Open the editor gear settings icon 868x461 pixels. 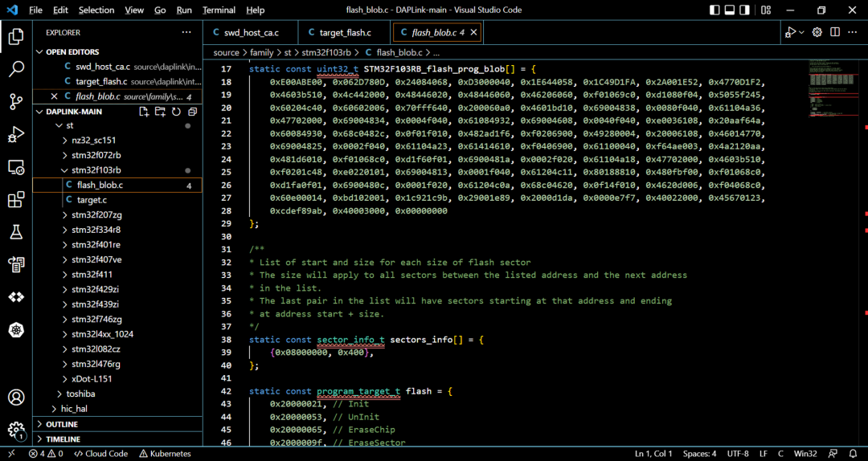pos(817,32)
